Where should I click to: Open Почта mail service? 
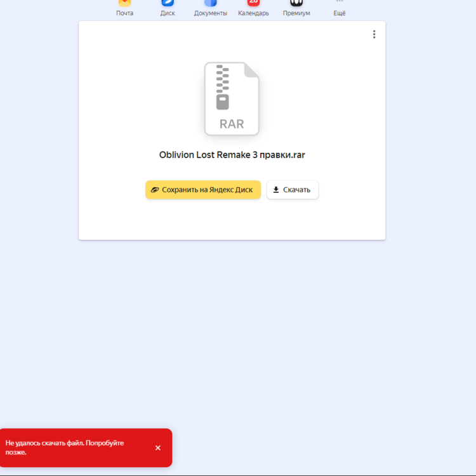(124, 8)
